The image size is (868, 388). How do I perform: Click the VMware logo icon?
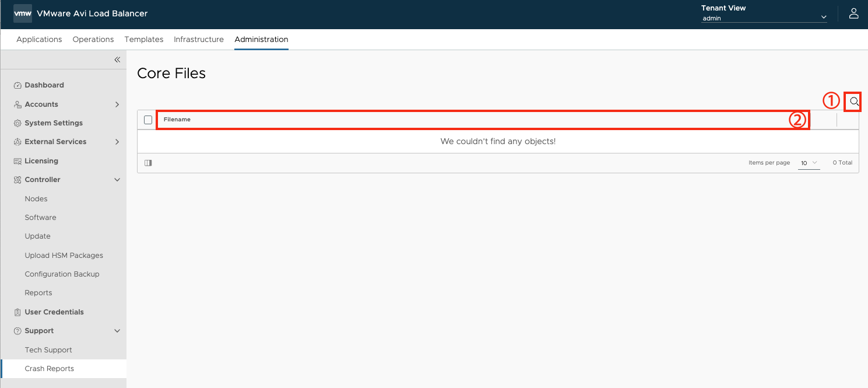[23, 13]
